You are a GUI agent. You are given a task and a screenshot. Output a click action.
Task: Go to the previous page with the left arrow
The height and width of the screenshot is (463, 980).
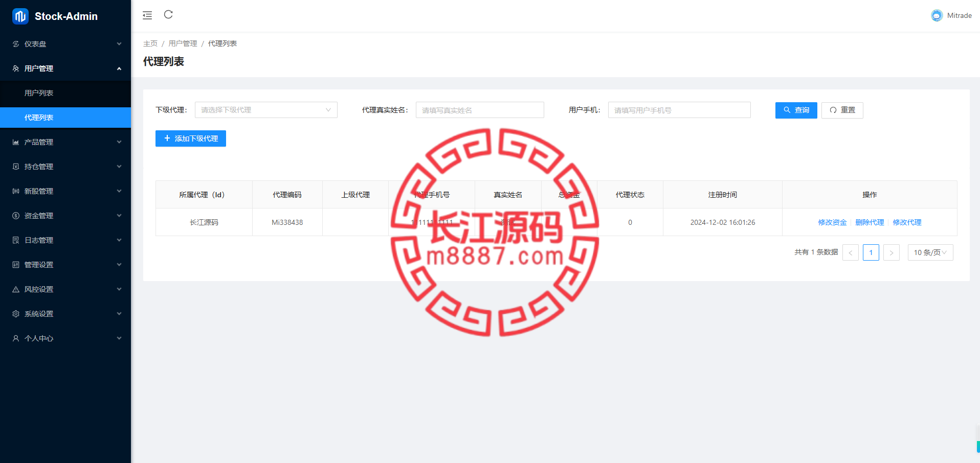pyautogui.click(x=851, y=252)
